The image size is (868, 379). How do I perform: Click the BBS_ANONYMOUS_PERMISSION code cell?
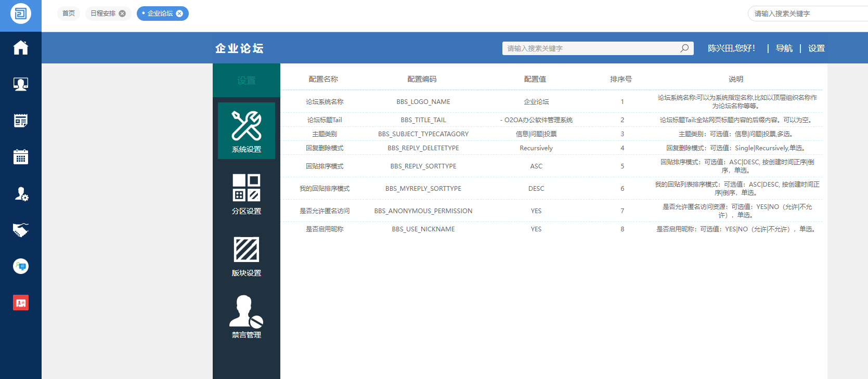pos(423,211)
